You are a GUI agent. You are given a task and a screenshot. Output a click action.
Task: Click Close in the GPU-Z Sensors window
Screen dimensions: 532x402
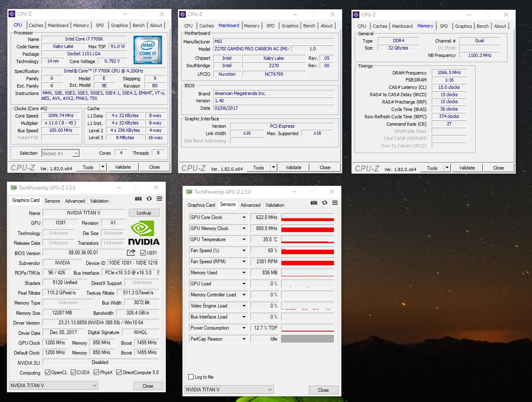coord(323,390)
